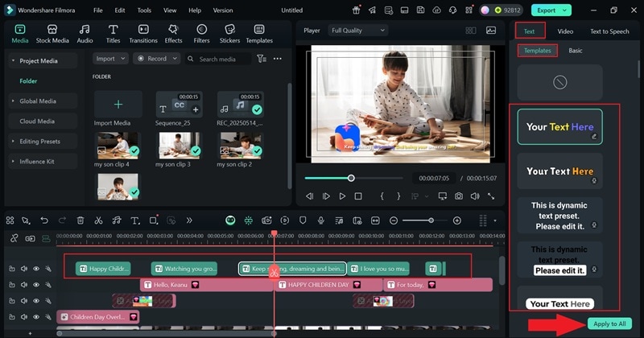Click the play button in player
Viewport: 644px width, 338px height.
pos(342,196)
